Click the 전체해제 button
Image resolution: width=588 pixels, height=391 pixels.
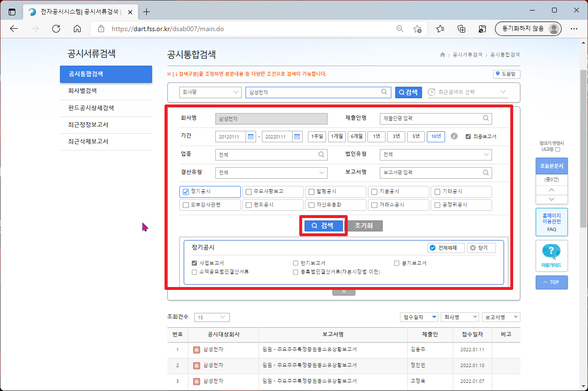pos(446,248)
